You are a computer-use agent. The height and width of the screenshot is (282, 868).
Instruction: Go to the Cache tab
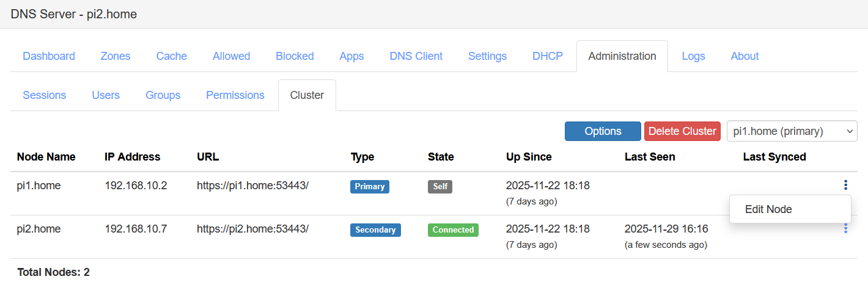click(172, 56)
